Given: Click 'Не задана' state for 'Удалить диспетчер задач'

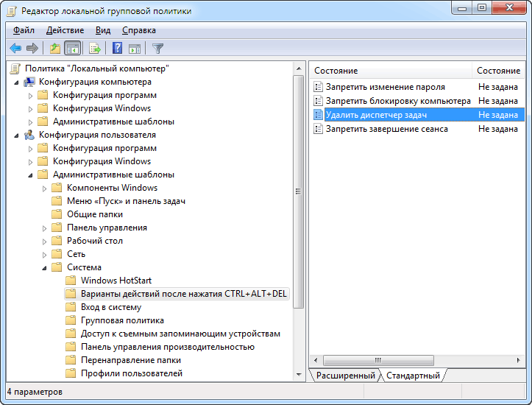Looking at the screenshot, I should (498, 115).
